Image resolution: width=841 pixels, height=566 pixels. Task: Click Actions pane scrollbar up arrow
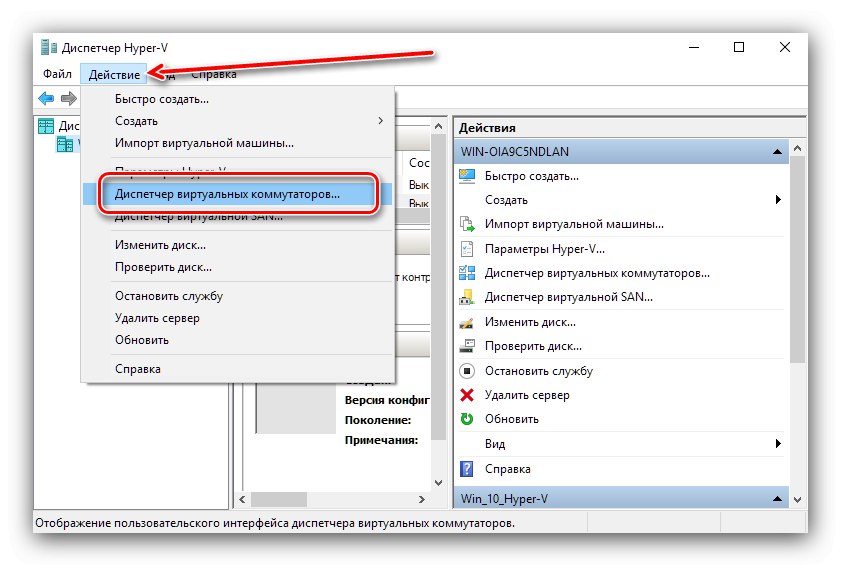point(798,148)
